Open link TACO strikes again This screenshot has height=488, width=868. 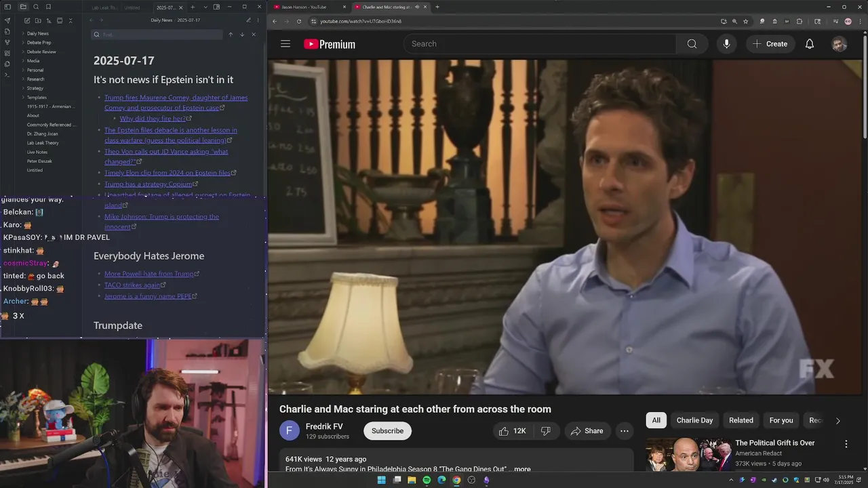[132, 285]
